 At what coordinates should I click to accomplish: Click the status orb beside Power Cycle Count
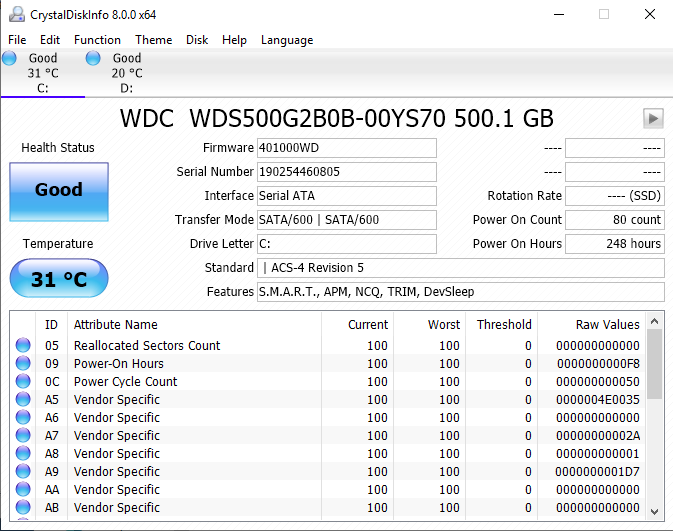pos(23,382)
